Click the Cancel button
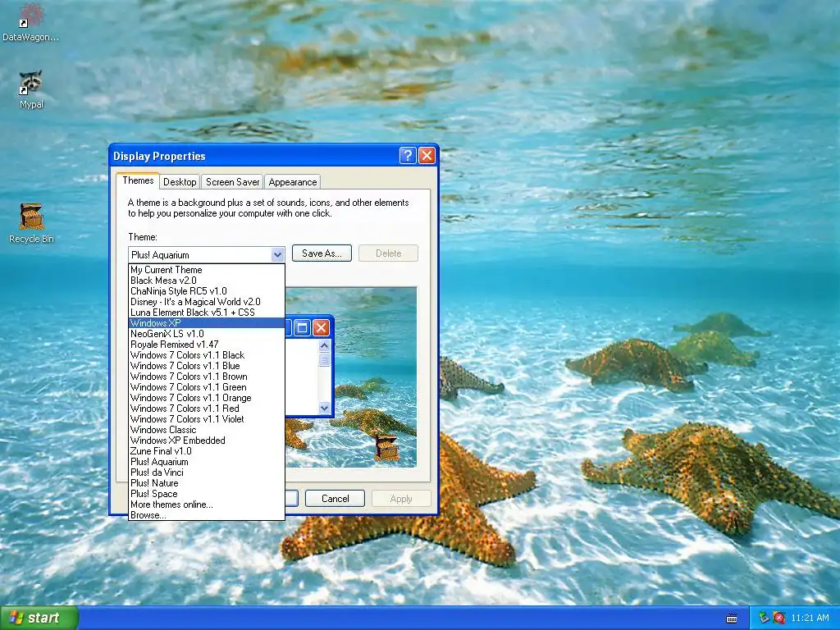This screenshot has height=630, width=840. 336,499
